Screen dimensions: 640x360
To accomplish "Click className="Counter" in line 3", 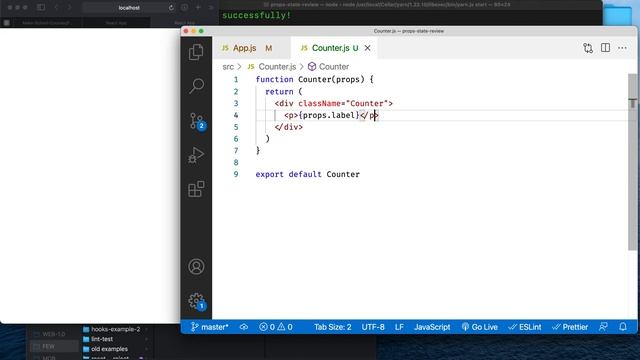I will click(343, 103).
